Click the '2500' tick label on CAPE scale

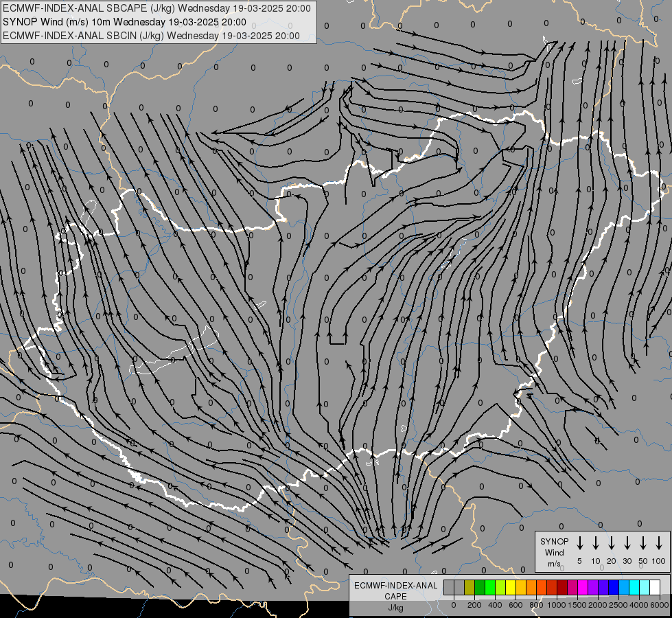(x=618, y=605)
